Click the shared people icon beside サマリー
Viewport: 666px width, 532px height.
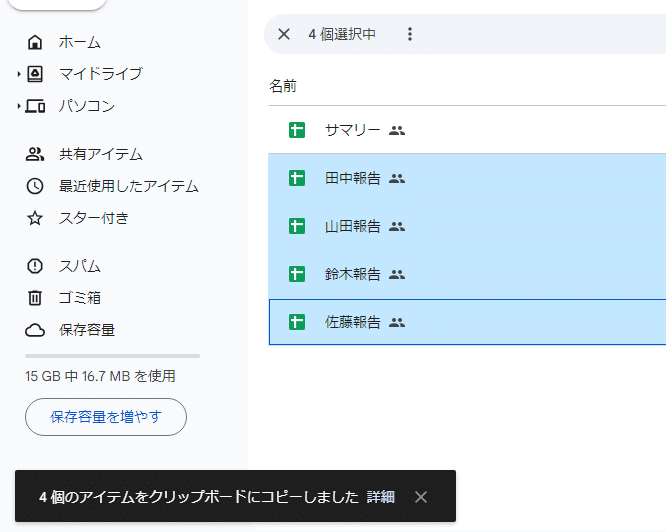click(397, 130)
